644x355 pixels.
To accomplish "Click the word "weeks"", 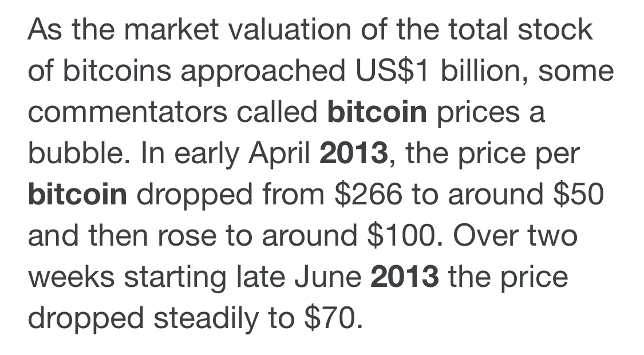I will [x=71, y=277].
